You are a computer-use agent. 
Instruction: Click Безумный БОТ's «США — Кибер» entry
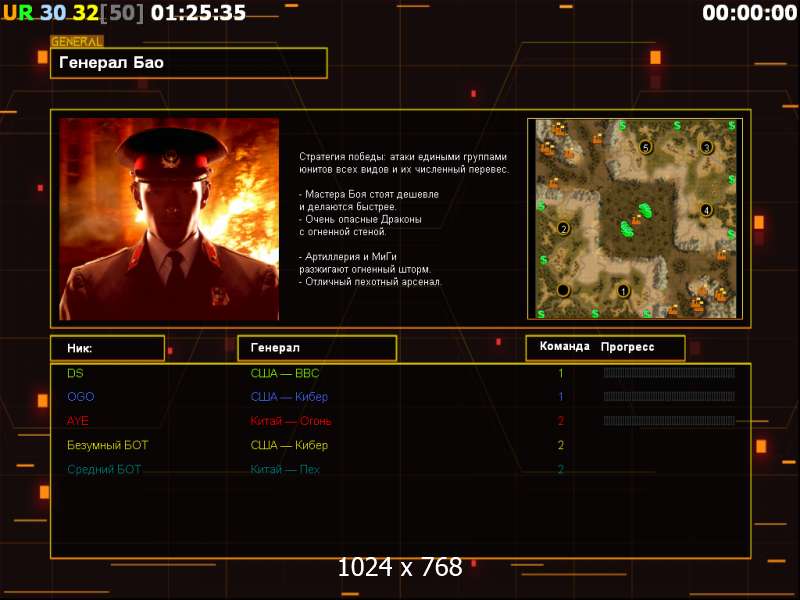[x=289, y=445]
